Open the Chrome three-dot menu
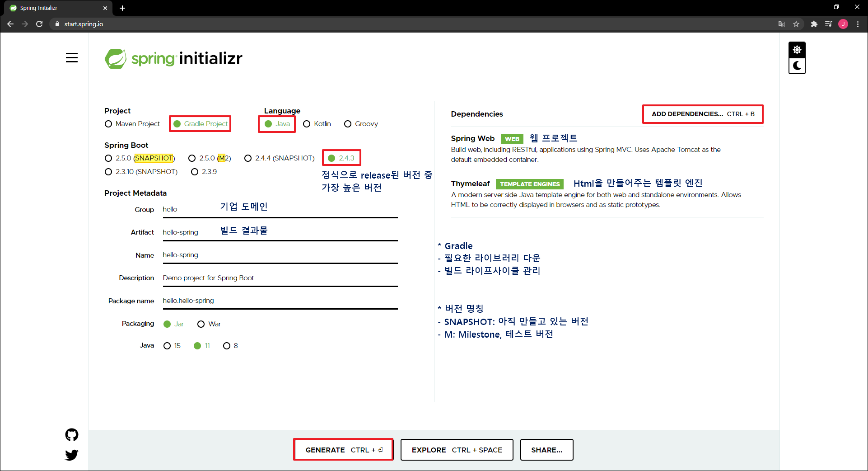 point(858,24)
